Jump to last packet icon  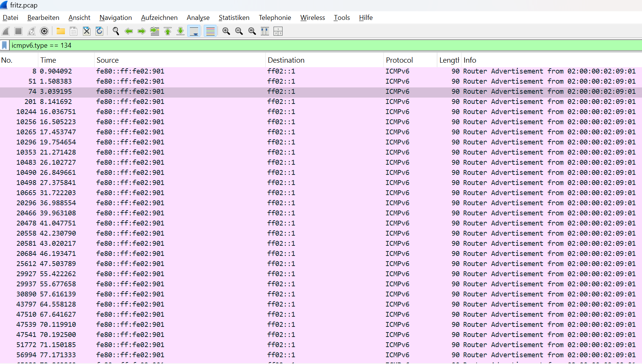180,31
